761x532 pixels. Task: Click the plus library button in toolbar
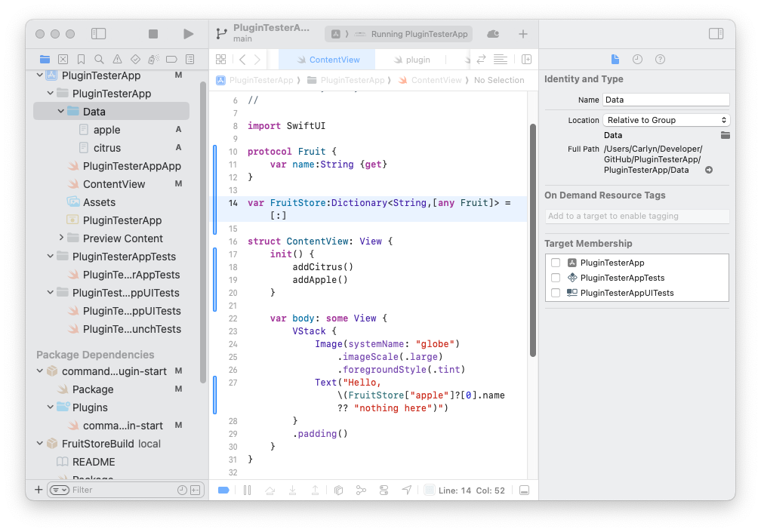[522, 34]
